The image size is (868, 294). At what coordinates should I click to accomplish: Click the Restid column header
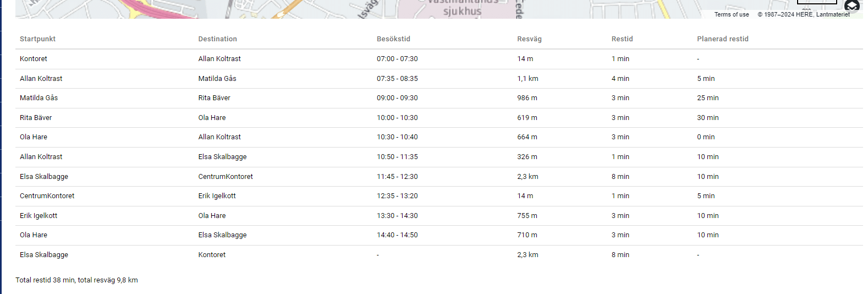[622, 39]
